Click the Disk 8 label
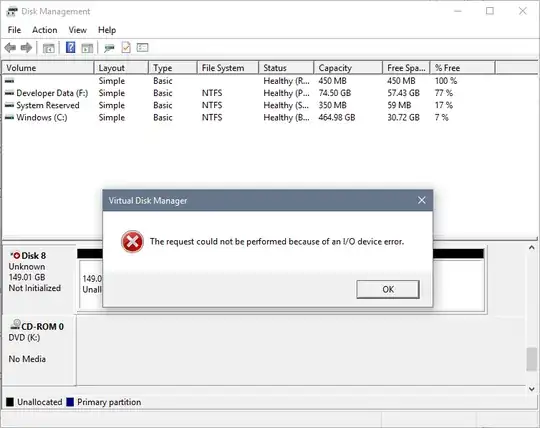This screenshot has height=428, width=540. click(33, 255)
